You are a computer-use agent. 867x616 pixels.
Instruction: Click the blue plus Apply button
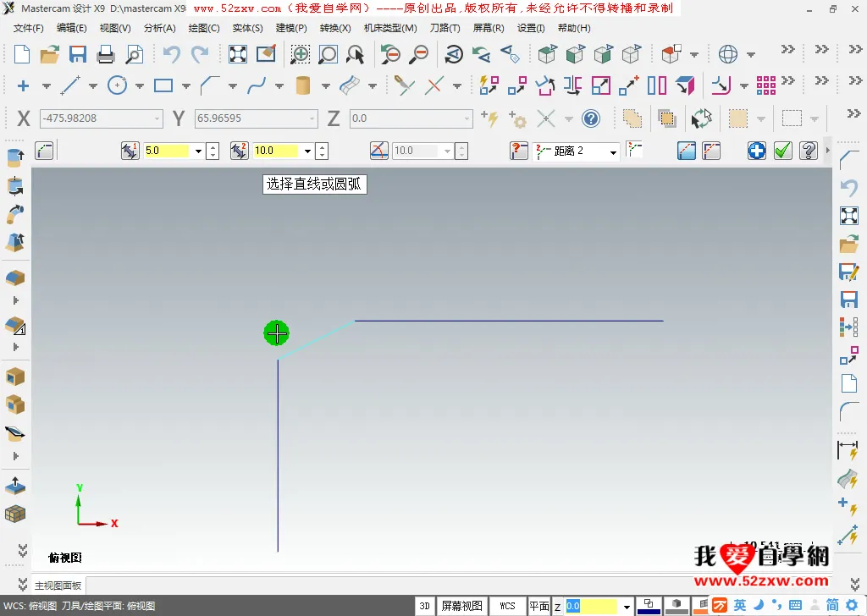pyautogui.click(x=757, y=151)
